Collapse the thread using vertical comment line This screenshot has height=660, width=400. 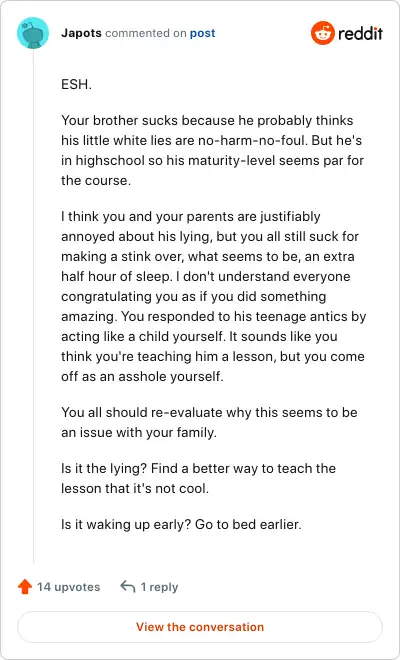pos(33,306)
